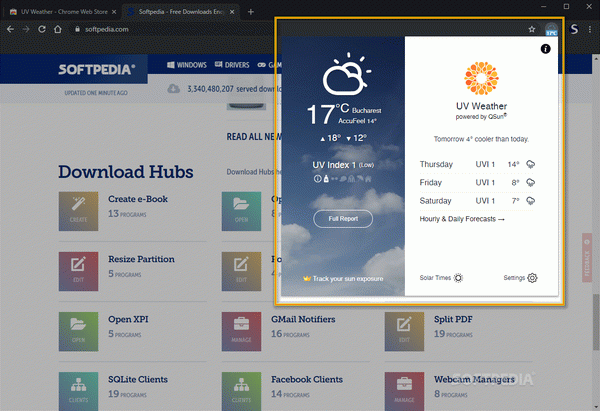Open the DRIVERS menu on Softpedia
600x411 pixels.
click(x=232, y=65)
